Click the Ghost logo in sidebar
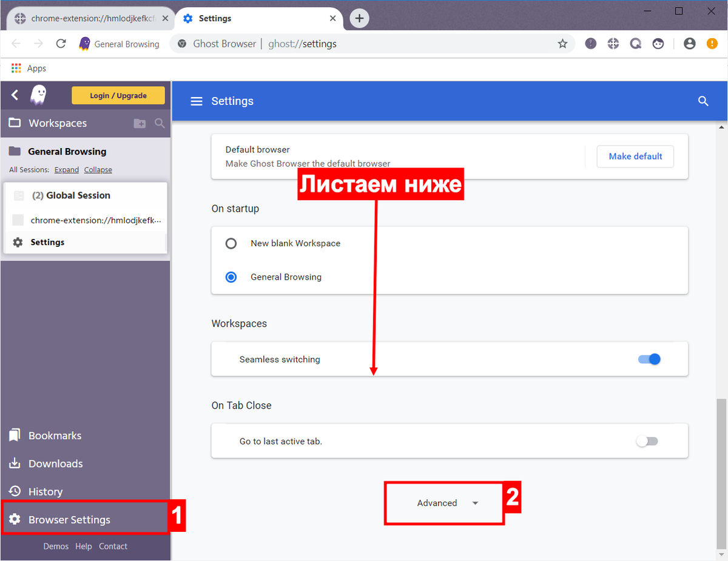 pos(39,95)
